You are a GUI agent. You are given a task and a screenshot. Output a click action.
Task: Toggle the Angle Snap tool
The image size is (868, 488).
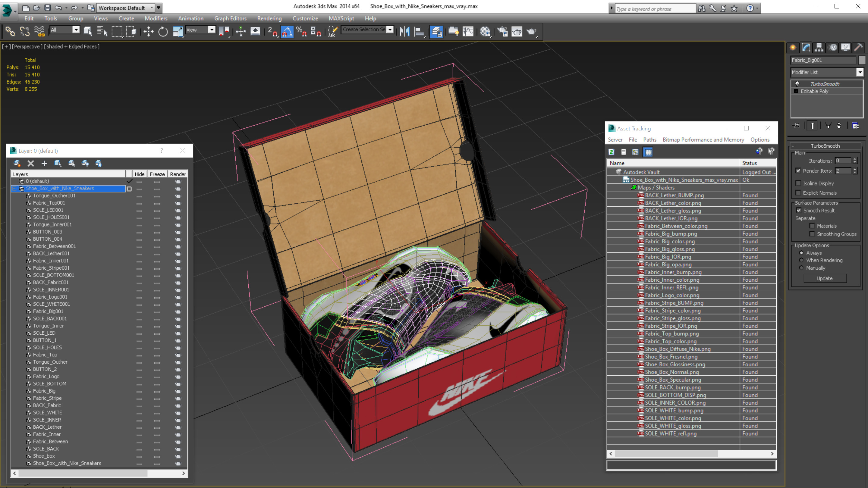pyautogui.click(x=287, y=32)
